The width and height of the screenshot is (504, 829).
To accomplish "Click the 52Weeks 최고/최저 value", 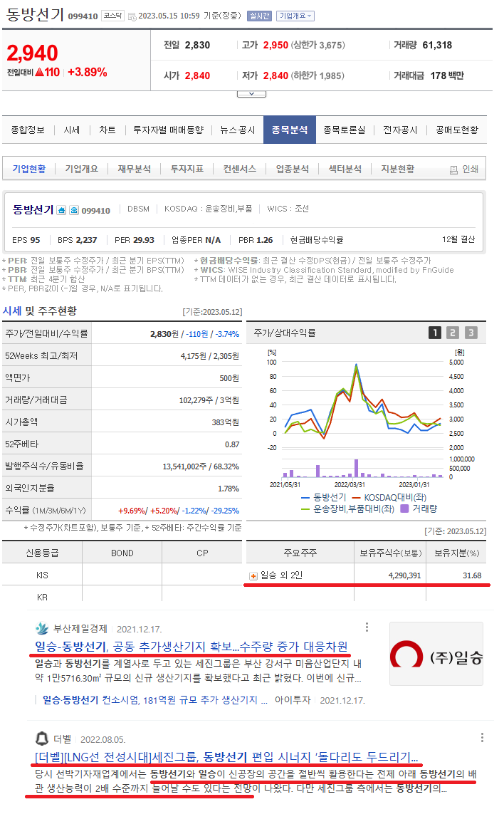I will pyautogui.click(x=210, y=356).
